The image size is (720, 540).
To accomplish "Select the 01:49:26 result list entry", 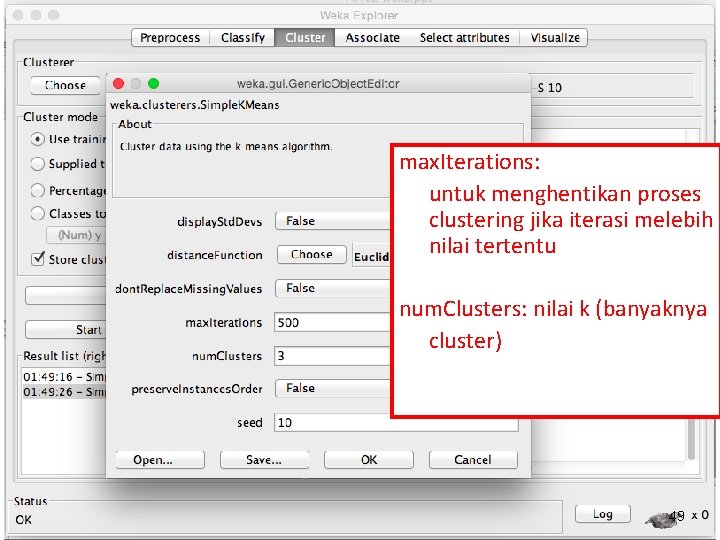I will (x=64, y=392).
